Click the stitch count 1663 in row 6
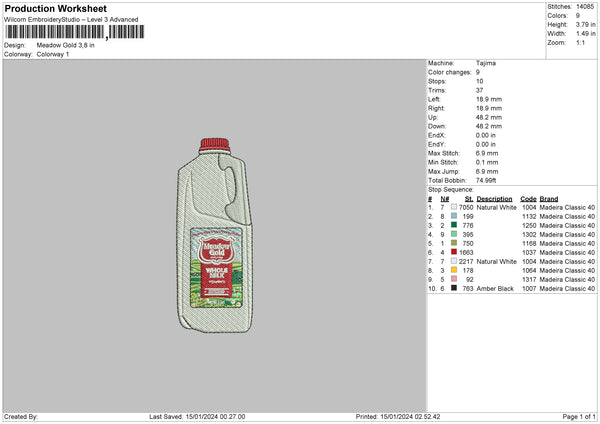The image size is (600, 424). pos(466,253)
